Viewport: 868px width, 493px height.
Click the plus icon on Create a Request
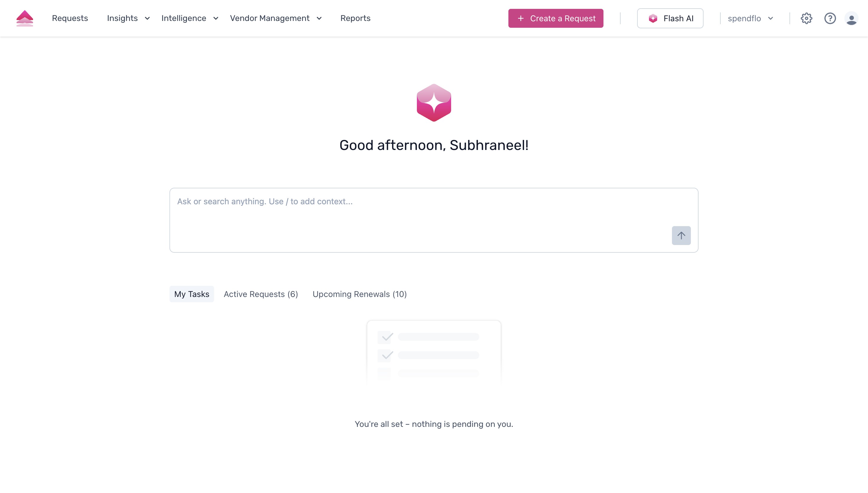tap(520, 18)
